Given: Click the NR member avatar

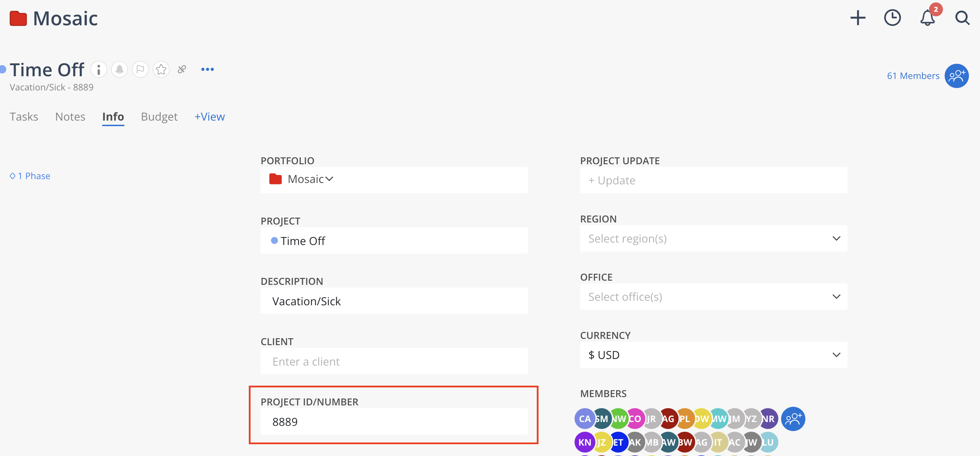Looking at the screenshot, I should [769, 419].
